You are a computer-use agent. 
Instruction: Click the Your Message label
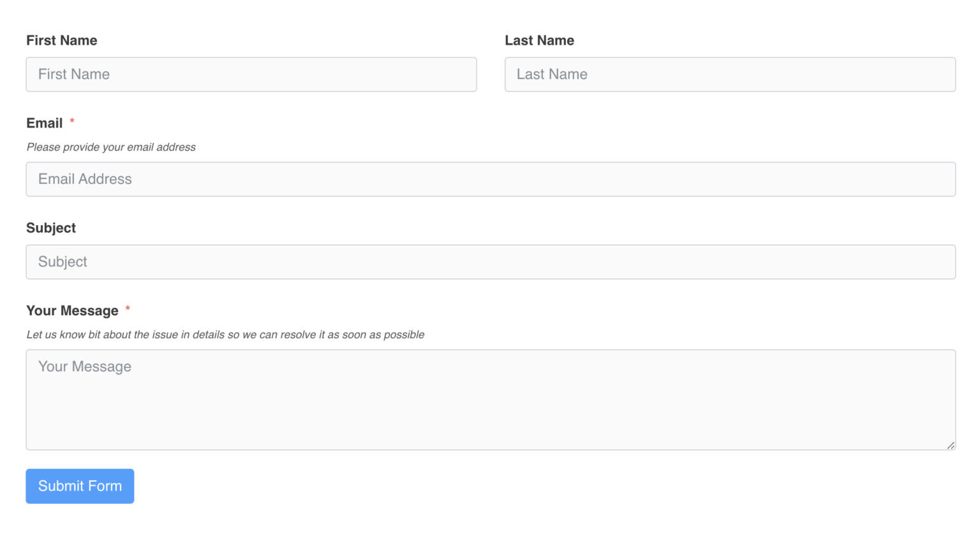coord(73,311)
